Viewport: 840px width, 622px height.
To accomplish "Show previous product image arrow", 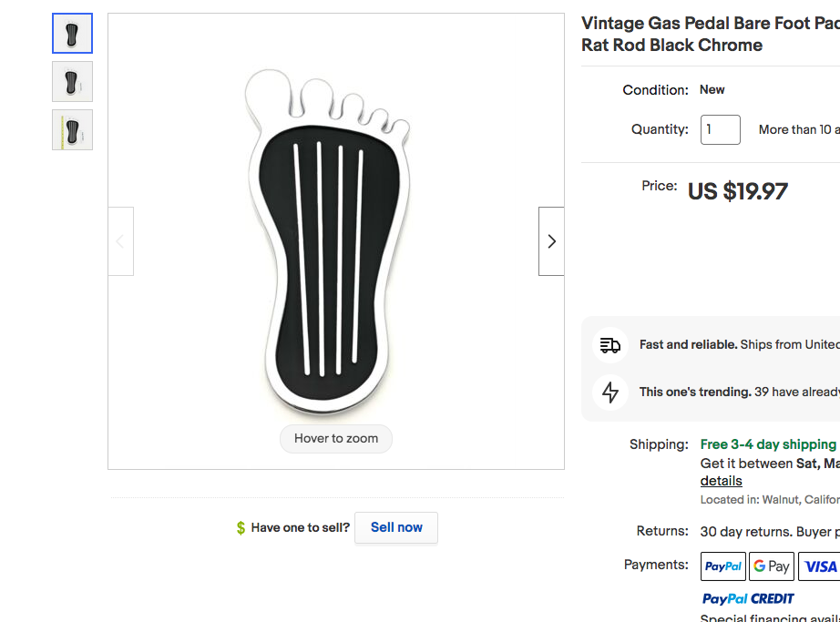I will [x=120, y=241].
